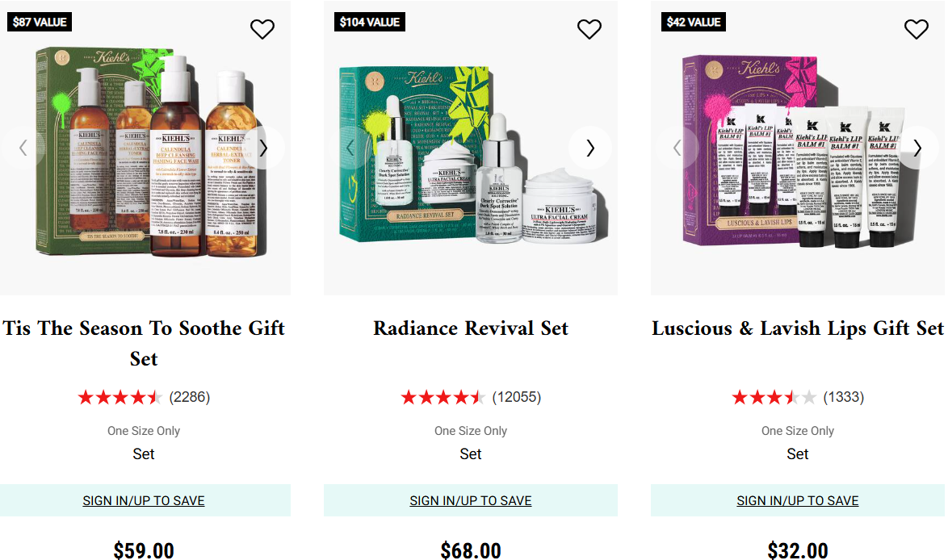
Task: Add Tis The Season To Soothe set to wishlist
Action: pos(262,29)
